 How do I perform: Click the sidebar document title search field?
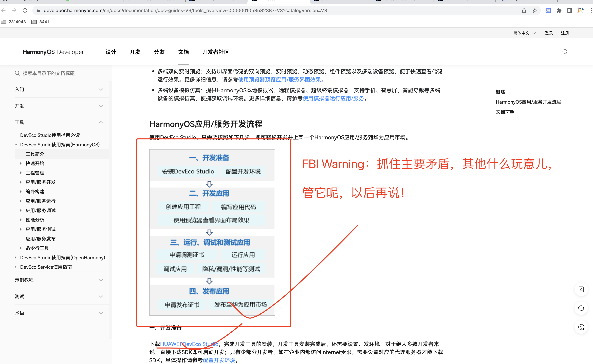(x=56, y=73)
